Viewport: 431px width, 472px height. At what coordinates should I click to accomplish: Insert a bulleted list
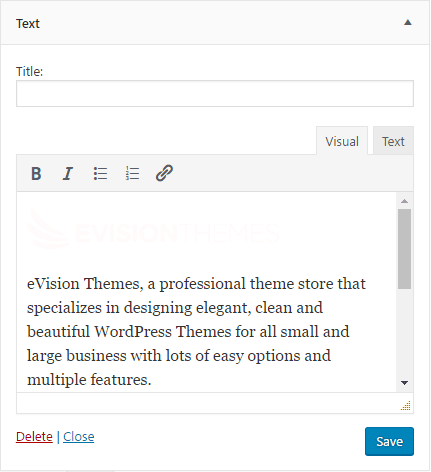point(100,173)
